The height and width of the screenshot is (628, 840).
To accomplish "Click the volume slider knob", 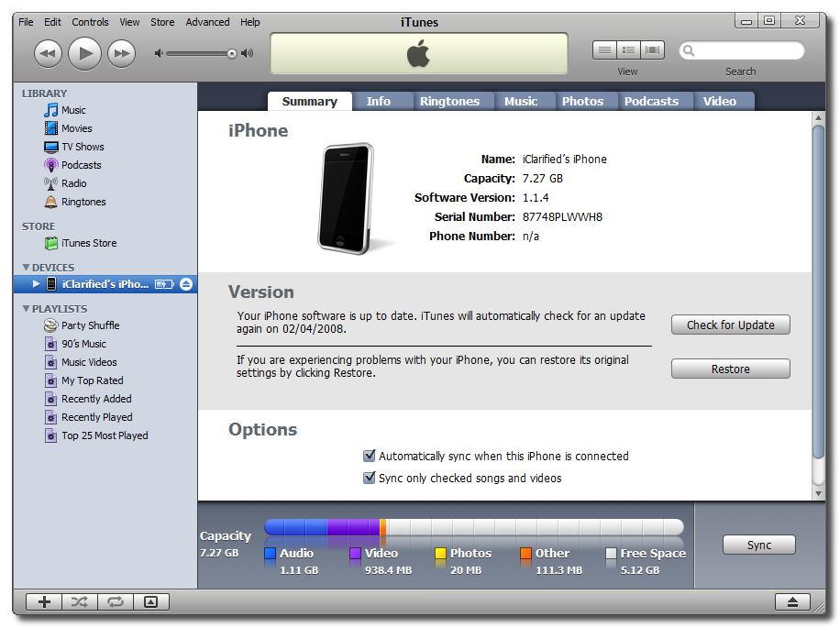I will click(231, 54).
